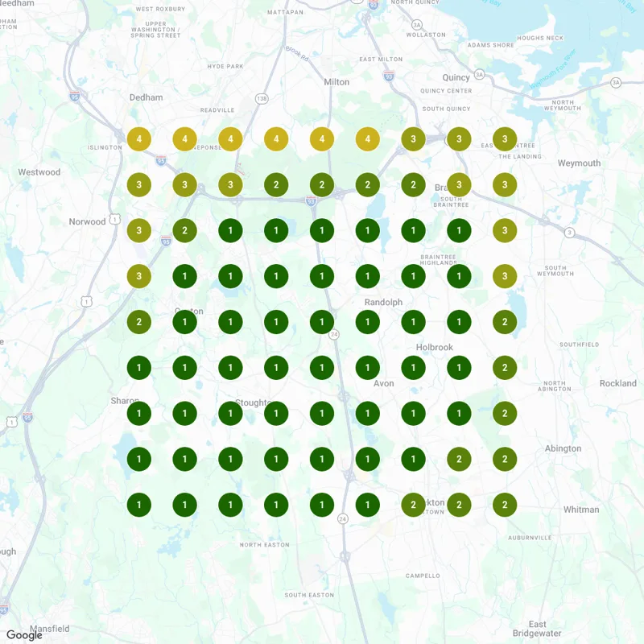Click the Rockland town label
This screenshot has height=644, width=644.
click(x=618, y=384)
